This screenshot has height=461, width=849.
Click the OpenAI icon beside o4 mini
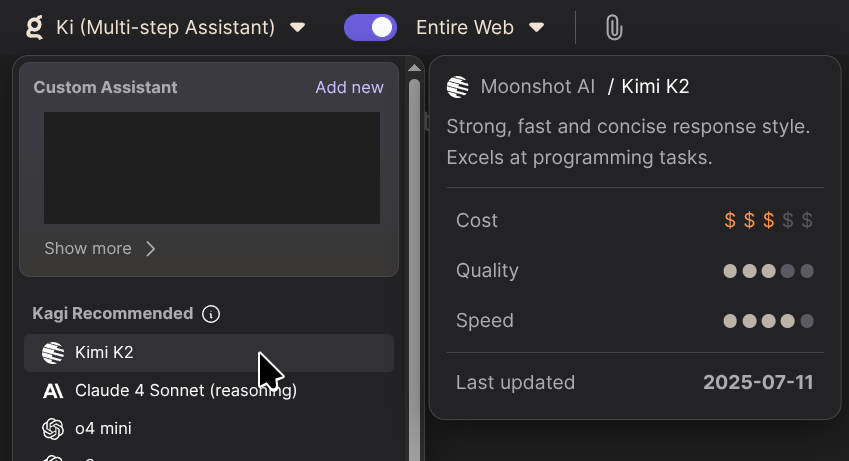[x=53, y=428]
